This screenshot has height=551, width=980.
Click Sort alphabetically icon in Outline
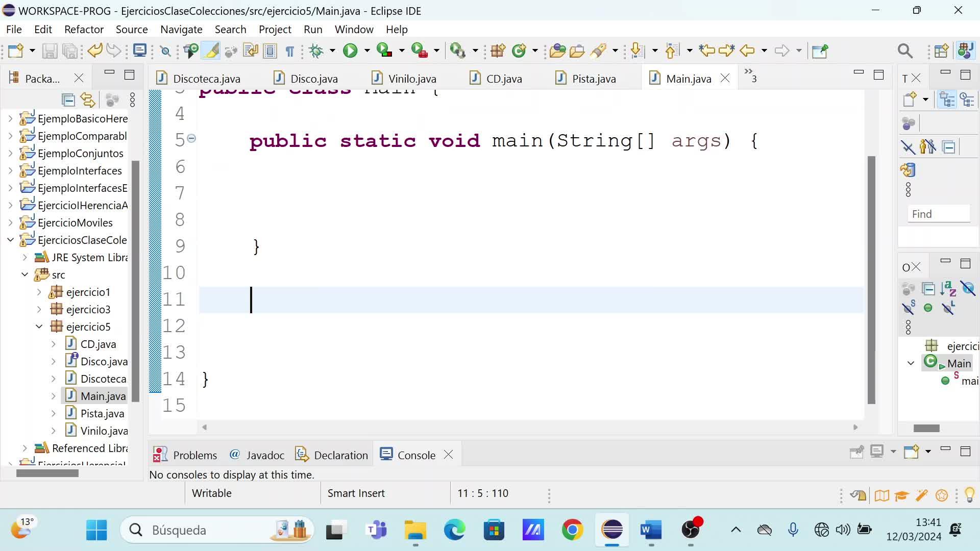[948, 289]
